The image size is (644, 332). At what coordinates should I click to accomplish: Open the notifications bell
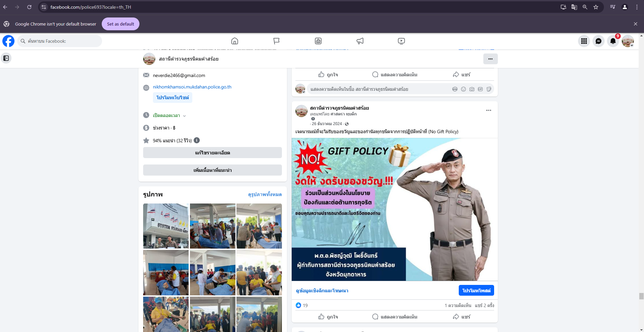(613, 41)
